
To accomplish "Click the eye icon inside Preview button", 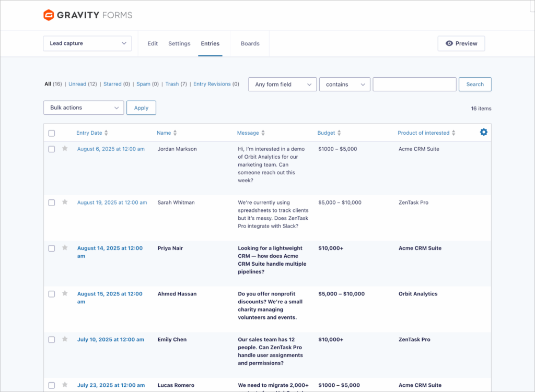I will tap(450, 43).
